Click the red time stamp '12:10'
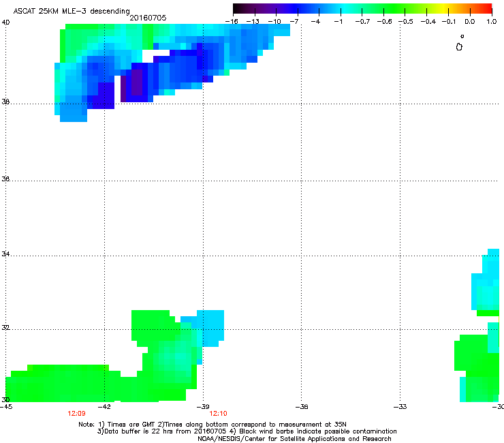 point(218,414)
